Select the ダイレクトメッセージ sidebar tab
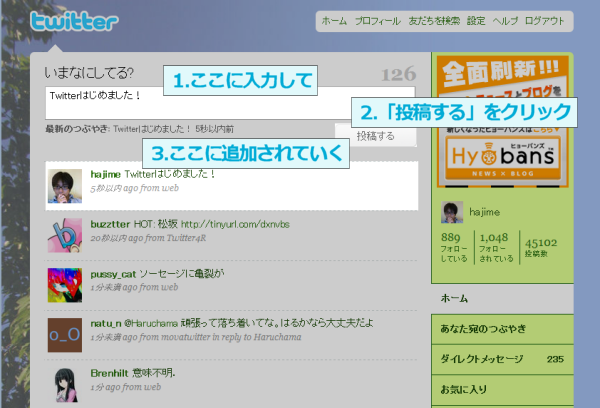Viewport: 600px width, 408px height. tap(502, 359)
